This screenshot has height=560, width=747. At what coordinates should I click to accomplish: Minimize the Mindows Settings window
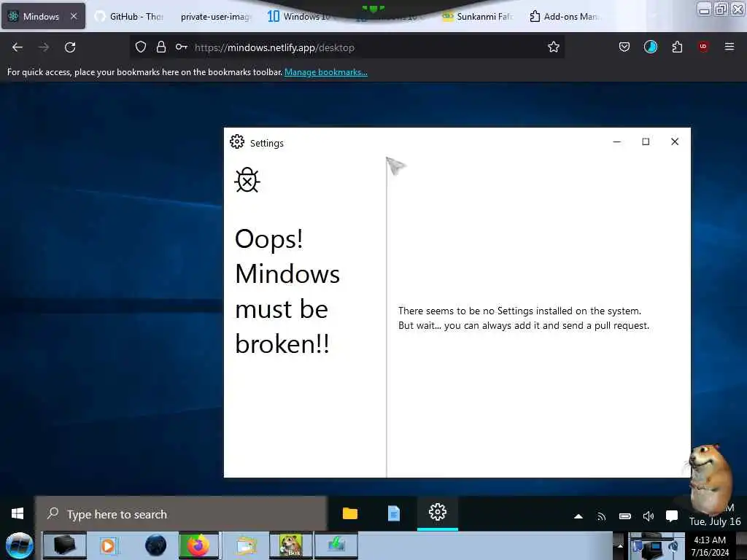pos(617,142)
